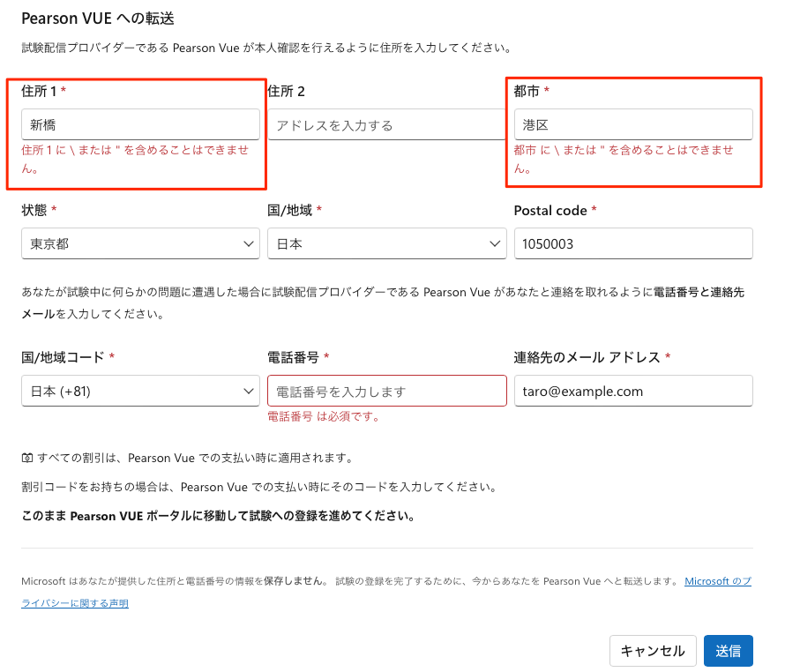Open the 状態 dropdown showing 東京都
This screenshot has height=672, width=785.
pyautogui.click(x=140, y=243)
